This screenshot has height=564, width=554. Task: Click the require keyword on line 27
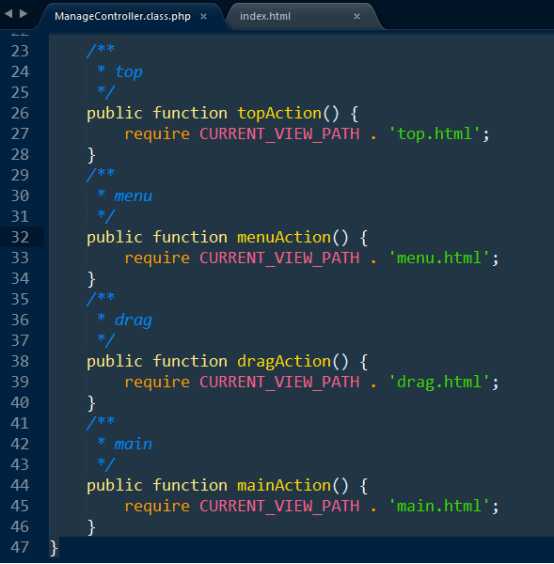click(x=157, y=135)
